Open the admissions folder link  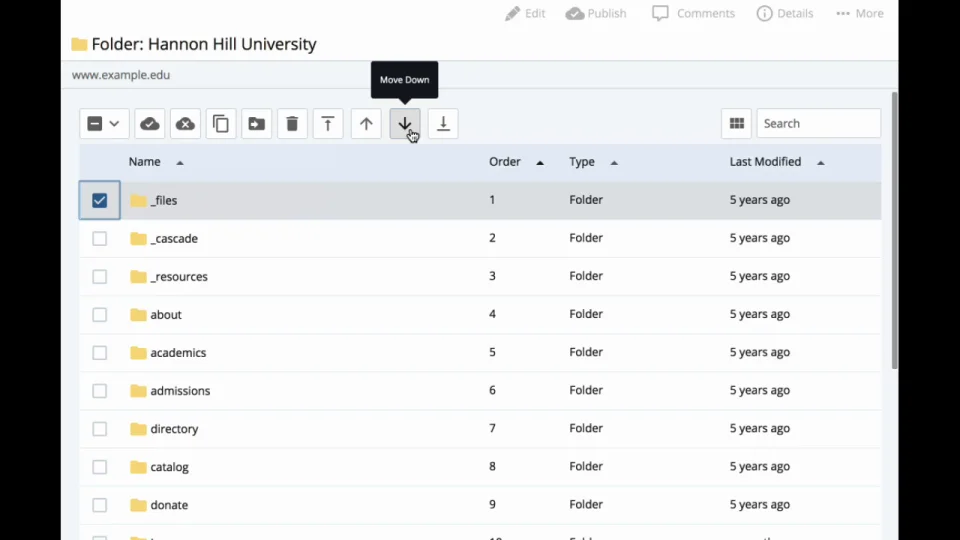coord(180,391)
